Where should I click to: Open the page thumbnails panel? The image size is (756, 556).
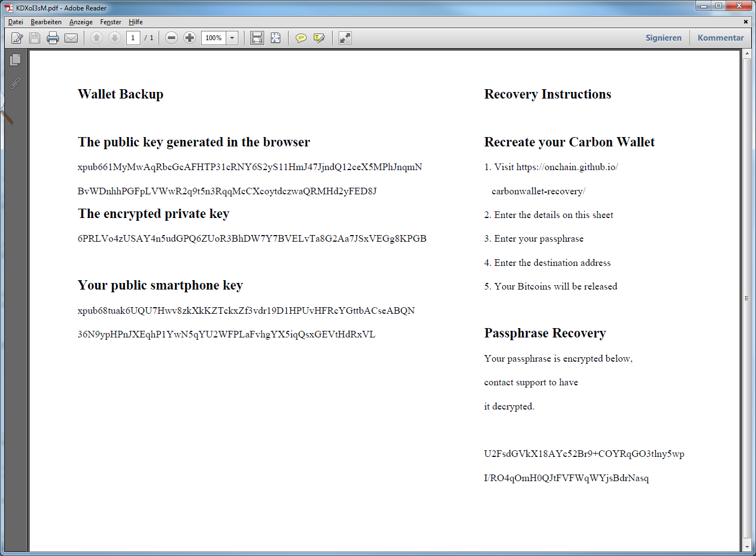15,59
